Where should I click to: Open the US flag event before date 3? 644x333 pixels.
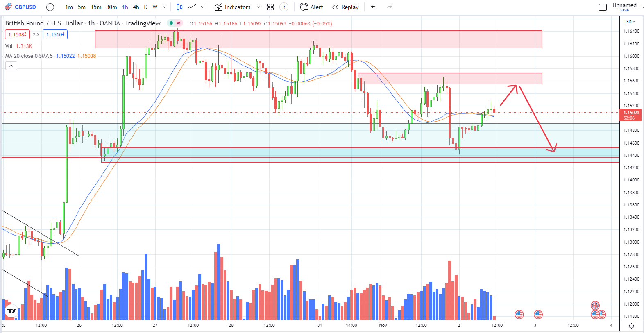[519, 315]
